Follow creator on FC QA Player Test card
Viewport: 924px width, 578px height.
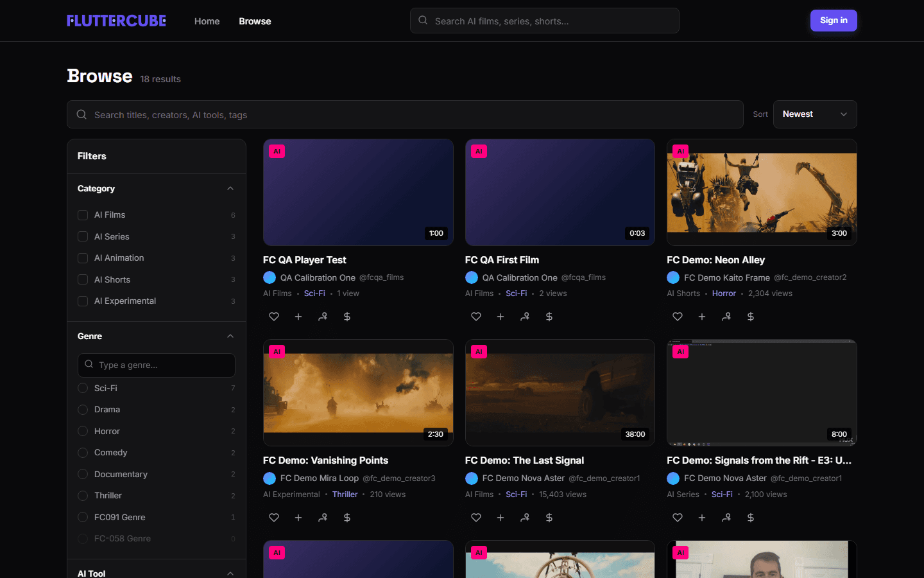point(323,317)
